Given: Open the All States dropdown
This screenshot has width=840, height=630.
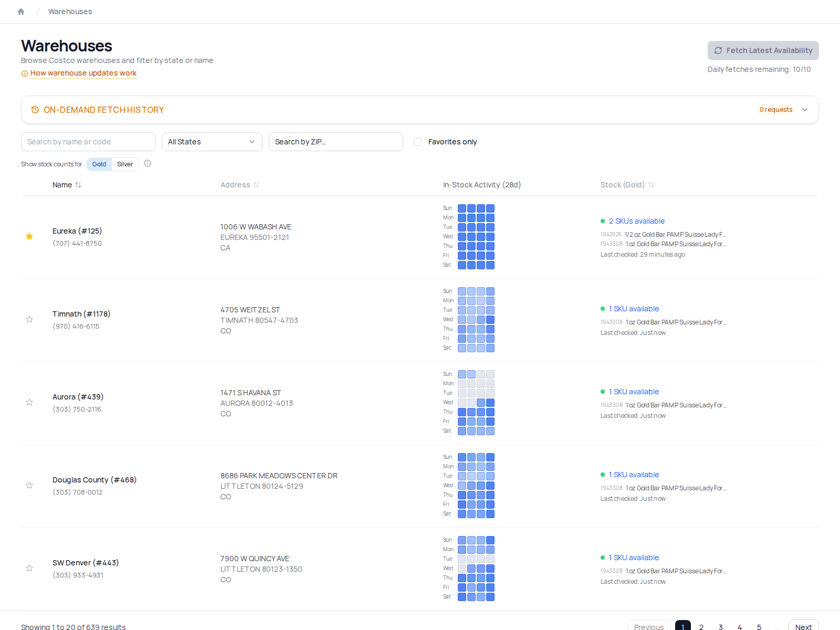Looking at the screenshot, I should [x=212, y=142].
